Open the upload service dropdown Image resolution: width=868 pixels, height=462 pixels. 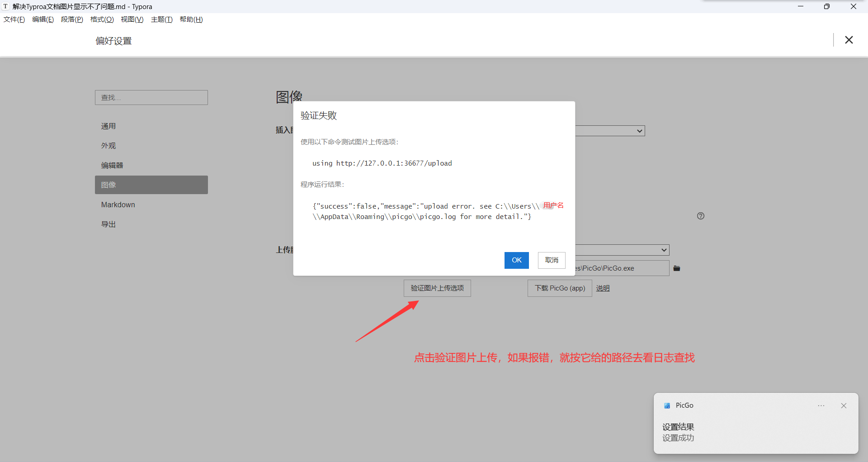click(x=622, y=250)
